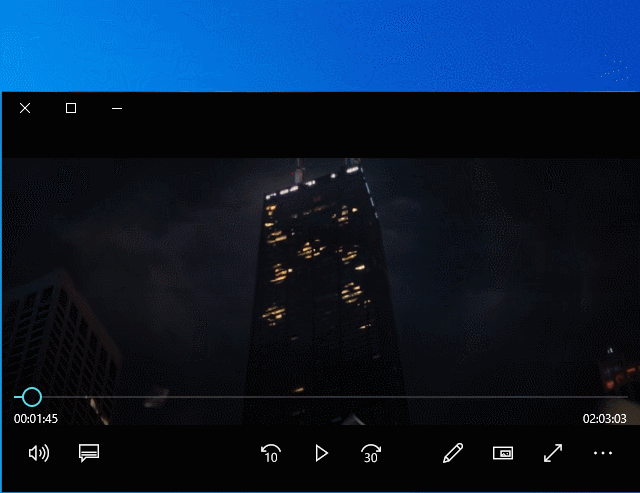Open the three-dot more options menu
Viewport: 640px width, 493px height.
(603, 453)
